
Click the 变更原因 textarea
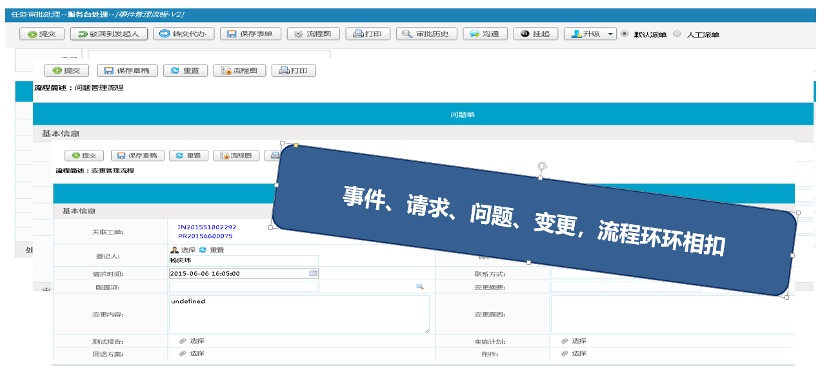point(673,314)
